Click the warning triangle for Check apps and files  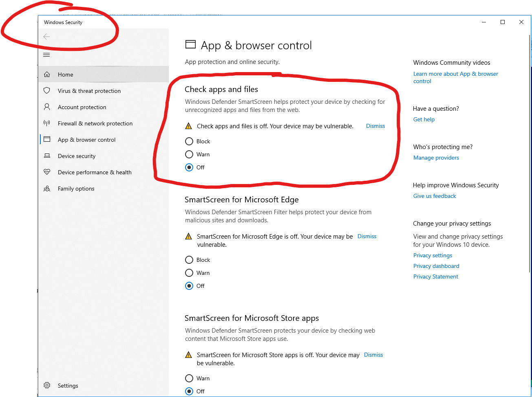(188, 126)
